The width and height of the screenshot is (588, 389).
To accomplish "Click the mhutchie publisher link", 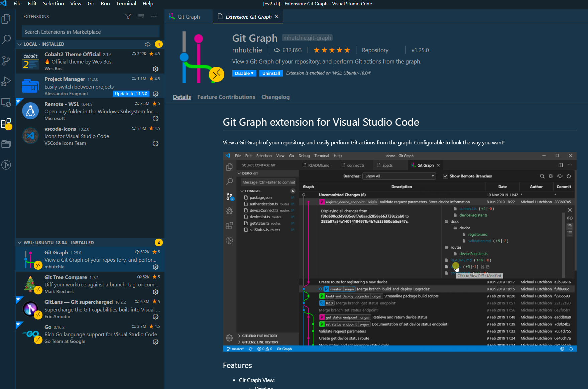I will pos(247,50).
